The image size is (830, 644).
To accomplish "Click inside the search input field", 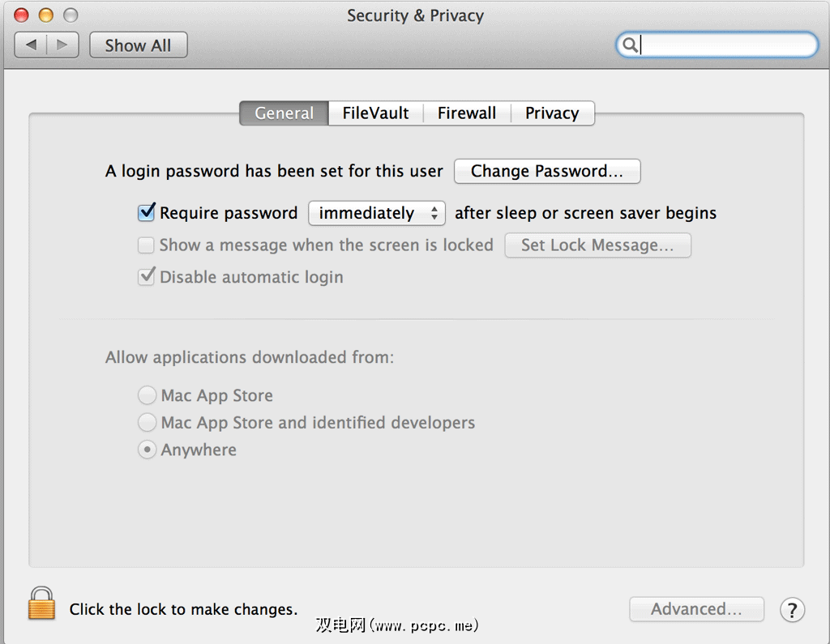I will point(725,45).
